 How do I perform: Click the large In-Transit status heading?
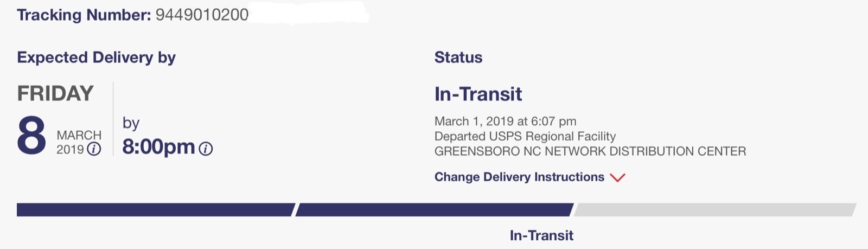478,94
